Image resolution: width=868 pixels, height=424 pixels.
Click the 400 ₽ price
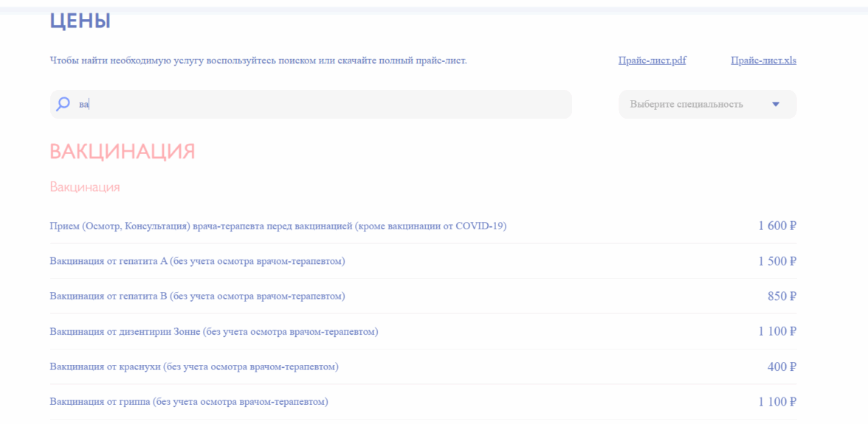coord(782,366)
